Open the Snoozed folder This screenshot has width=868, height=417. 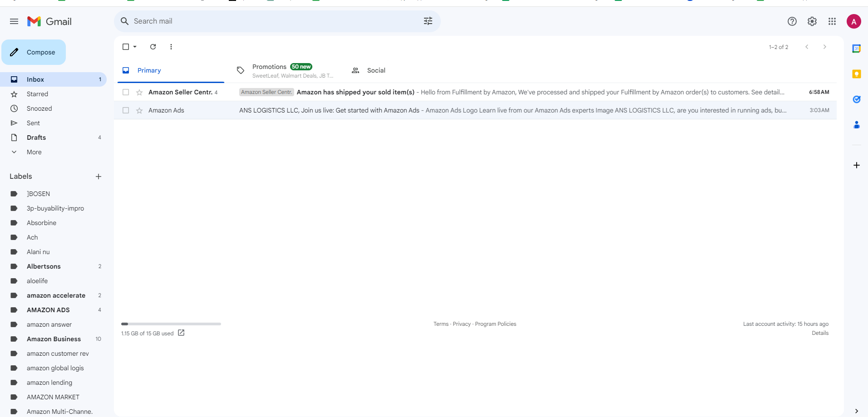pyautogui.click(x=53, y=108)
